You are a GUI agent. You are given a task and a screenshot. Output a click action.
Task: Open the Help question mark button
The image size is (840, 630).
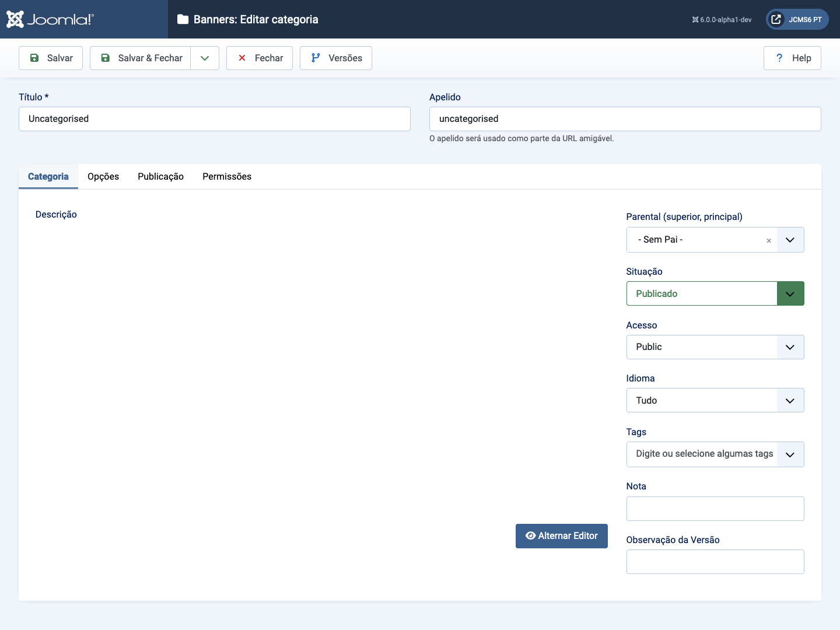792,58
